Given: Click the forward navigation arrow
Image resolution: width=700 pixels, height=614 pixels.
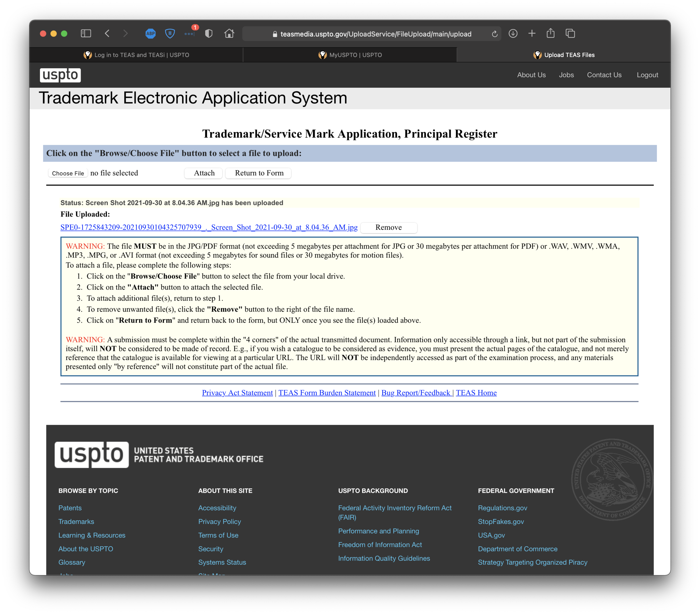Looking at the screenshot, I should 125,33.
